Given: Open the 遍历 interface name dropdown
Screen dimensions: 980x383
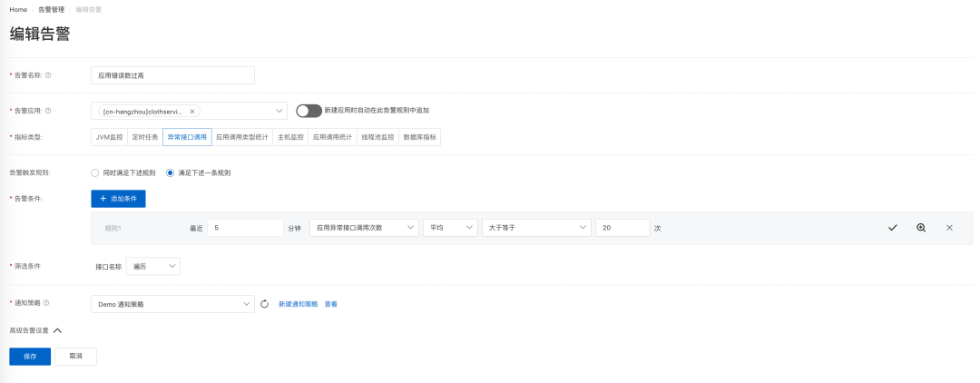Looking at the screenshot, I should (153, 266).
